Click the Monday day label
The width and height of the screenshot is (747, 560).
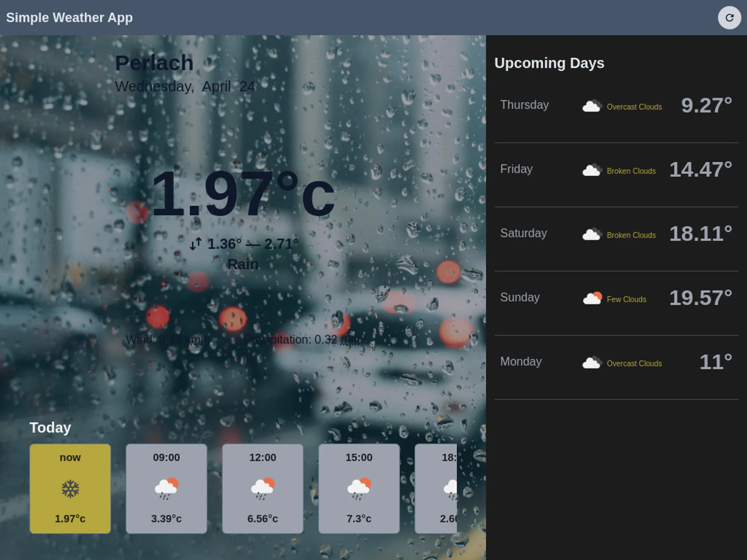pyautogui.click(x=521, y=361)
